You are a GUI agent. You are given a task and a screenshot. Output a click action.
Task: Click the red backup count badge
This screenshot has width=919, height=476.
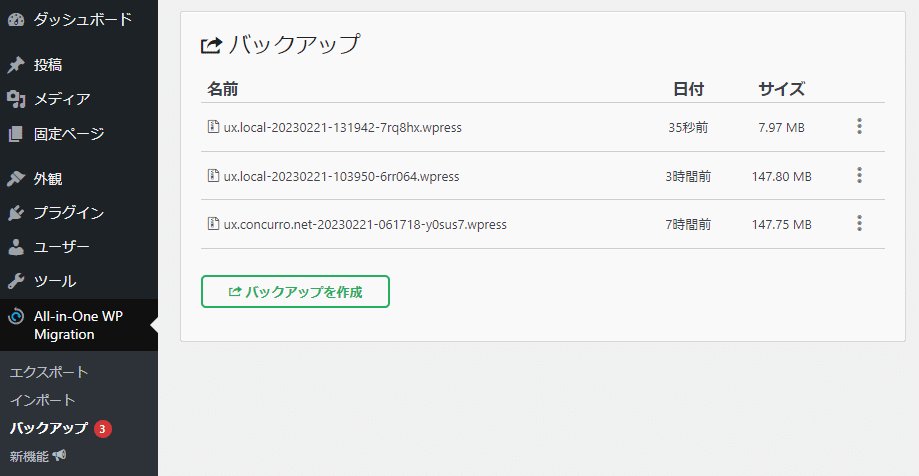coord(103,429)
